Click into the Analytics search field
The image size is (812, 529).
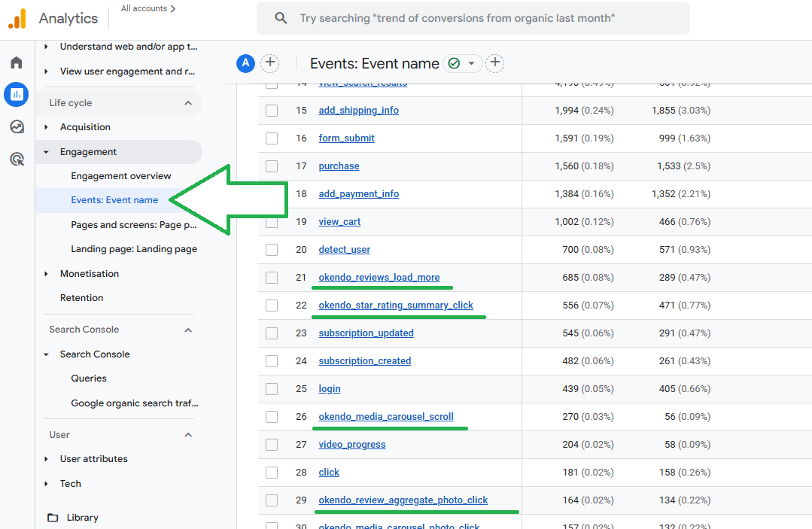point(473,18)
